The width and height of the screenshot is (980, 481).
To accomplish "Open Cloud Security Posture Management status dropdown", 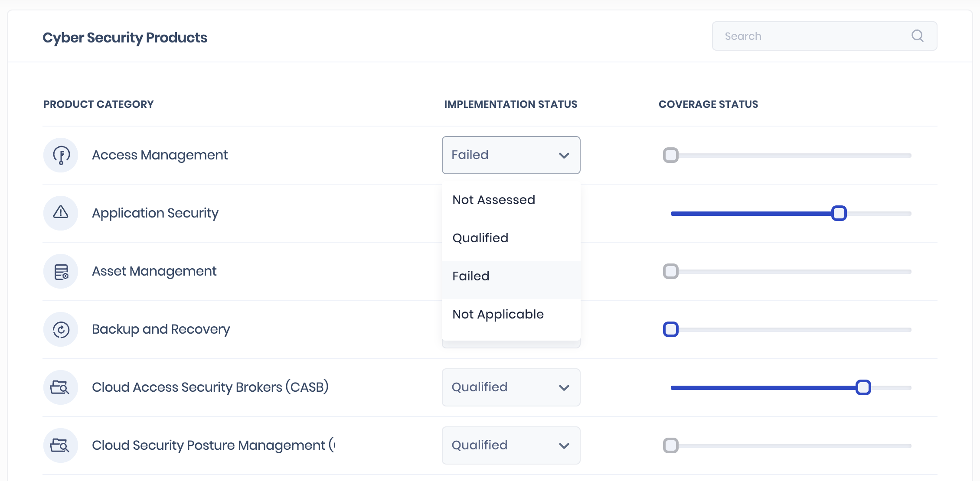I will click(x=511, y=445).
